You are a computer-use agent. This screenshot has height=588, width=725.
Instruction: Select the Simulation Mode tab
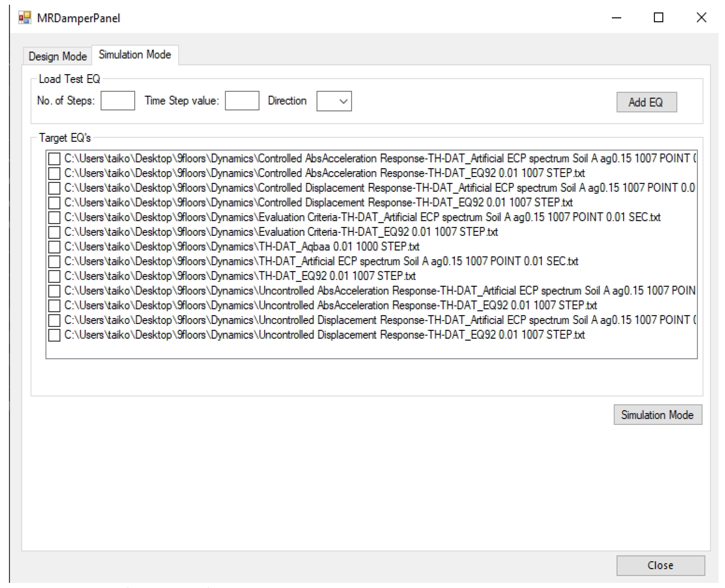coord(134,54)
